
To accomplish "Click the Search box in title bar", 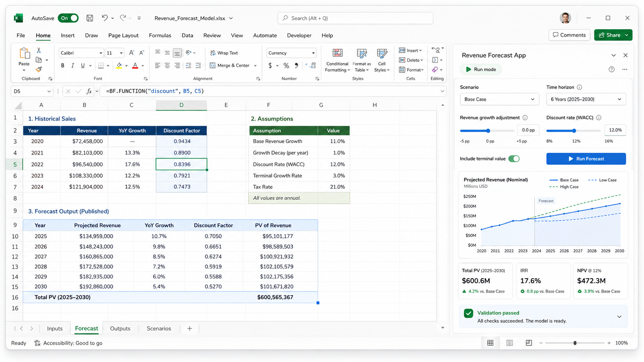I will tap(355, 18).
